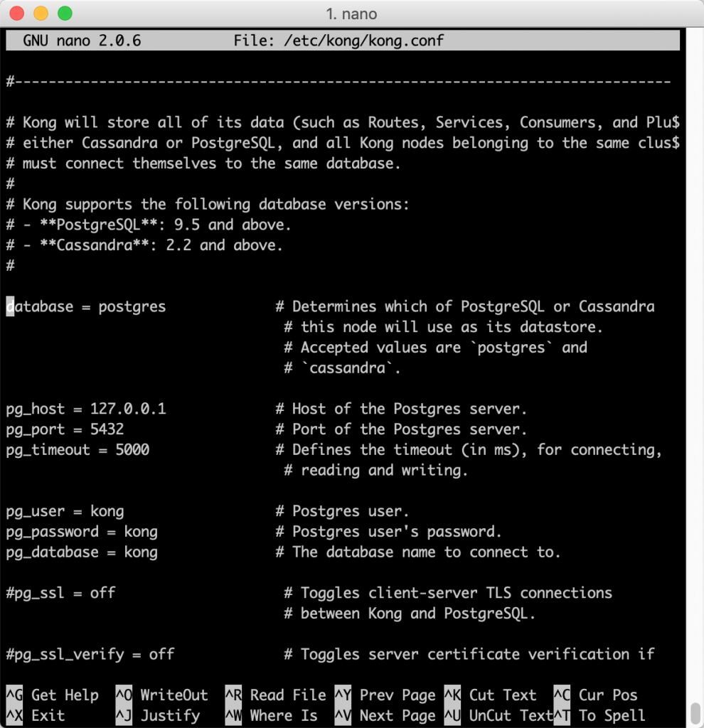Click the '^K Cut Text' shortcut
The height and width of the screenshot is (728, 704).
pos(491,695)
